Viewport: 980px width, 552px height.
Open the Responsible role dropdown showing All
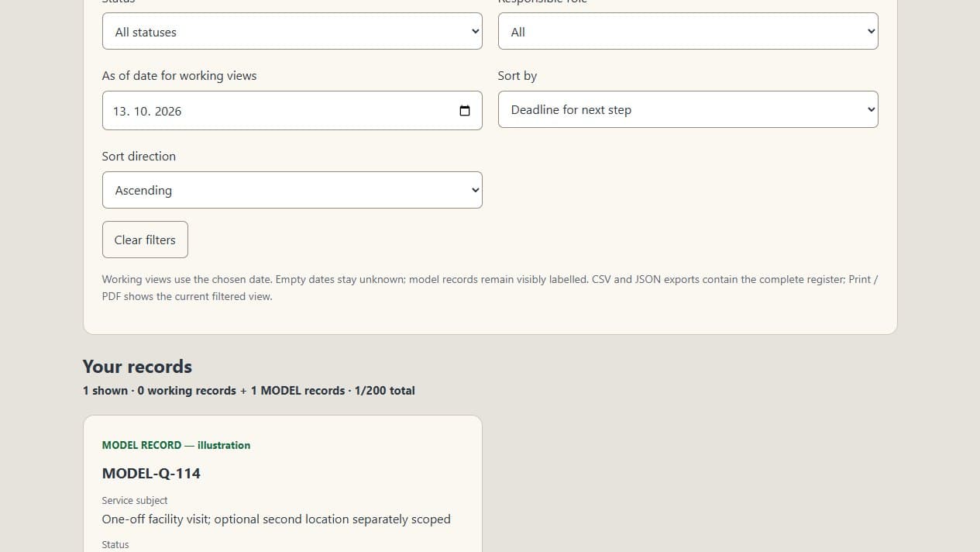[x=688, y=32]
